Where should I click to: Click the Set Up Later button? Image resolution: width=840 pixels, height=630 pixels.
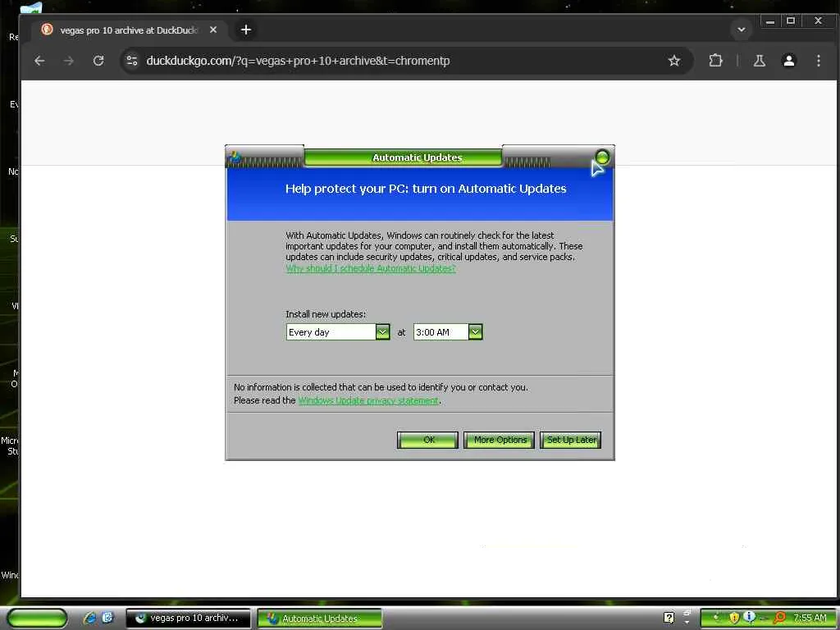pyautogui.click(x=571, y=440)
